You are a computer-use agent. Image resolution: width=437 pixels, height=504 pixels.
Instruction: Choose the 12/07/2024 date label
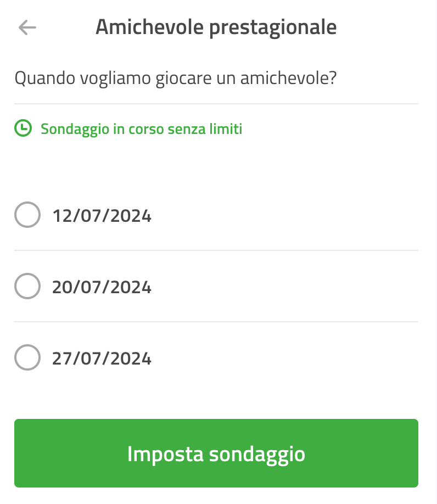102,216
